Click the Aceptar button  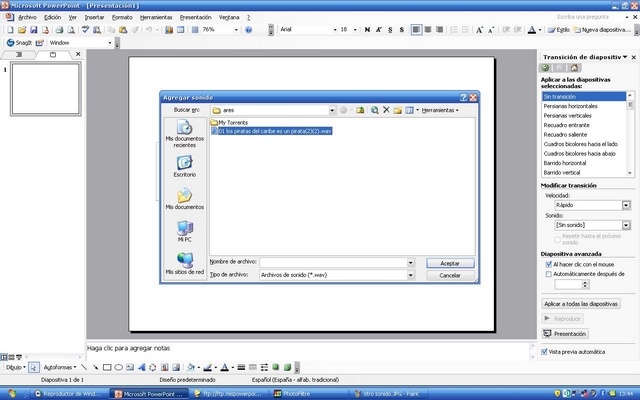pyautogui.click(x=450, y=262)
